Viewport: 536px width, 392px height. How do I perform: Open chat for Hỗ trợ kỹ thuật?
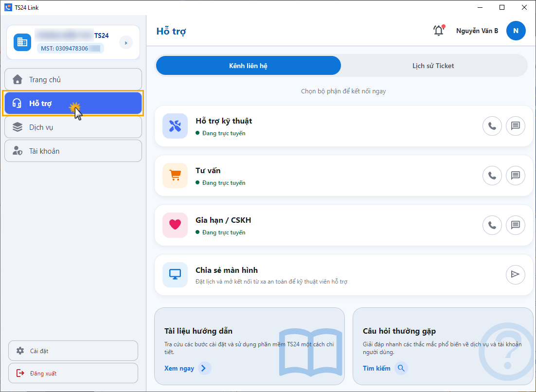coord(515,126)
